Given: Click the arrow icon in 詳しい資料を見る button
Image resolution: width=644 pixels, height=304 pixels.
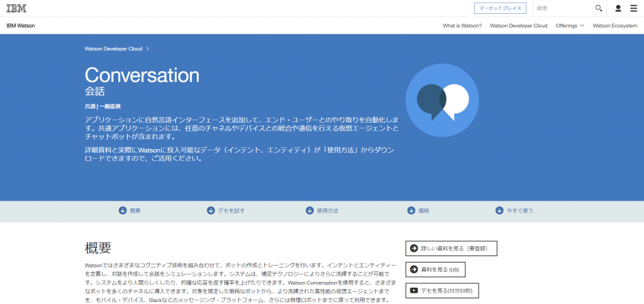Looking at the screenshot, I should (414, 249).
